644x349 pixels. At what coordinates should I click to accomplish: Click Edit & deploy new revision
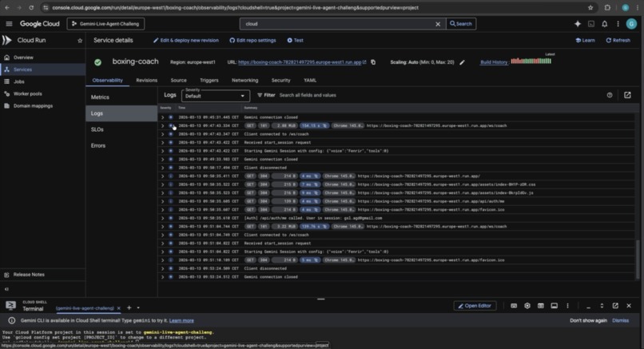click(185, 40)
